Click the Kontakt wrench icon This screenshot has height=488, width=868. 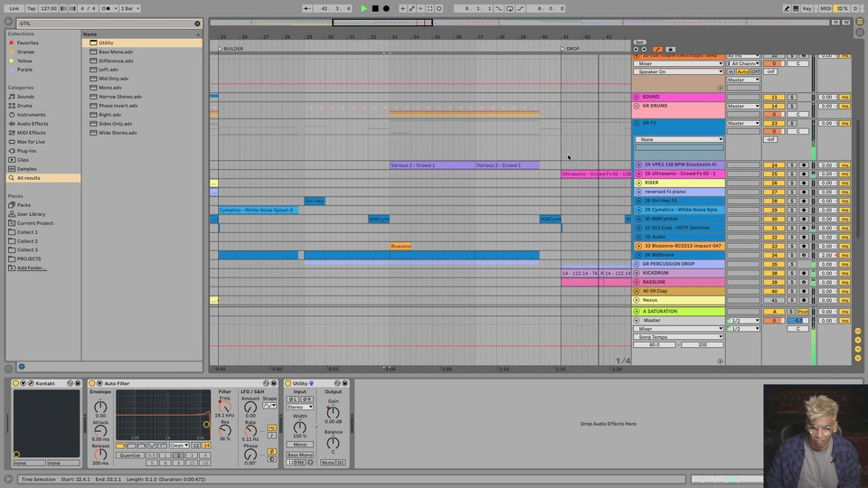pyautogui.click(x=31, y=383)
